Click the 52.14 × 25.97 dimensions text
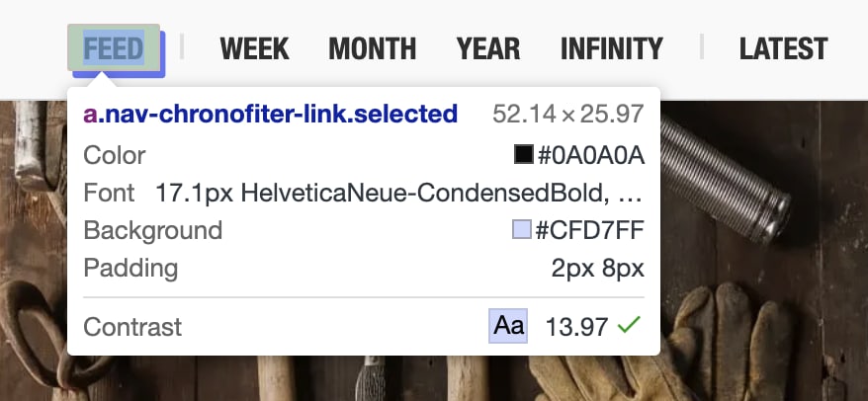The height and width of the screenshot is (401, 868). click(567, 115)
